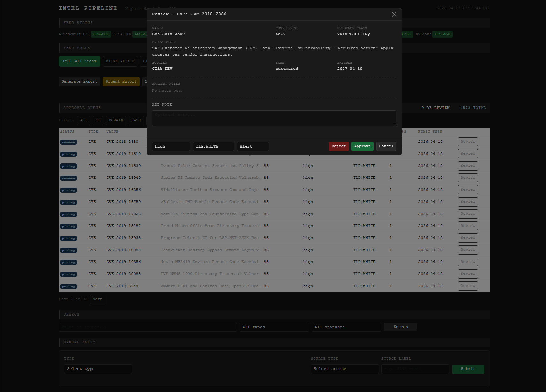Reject the CVE-2018-2380 indicator
The height and width of the screenshot is (392, 546).
tap(339, 146)
